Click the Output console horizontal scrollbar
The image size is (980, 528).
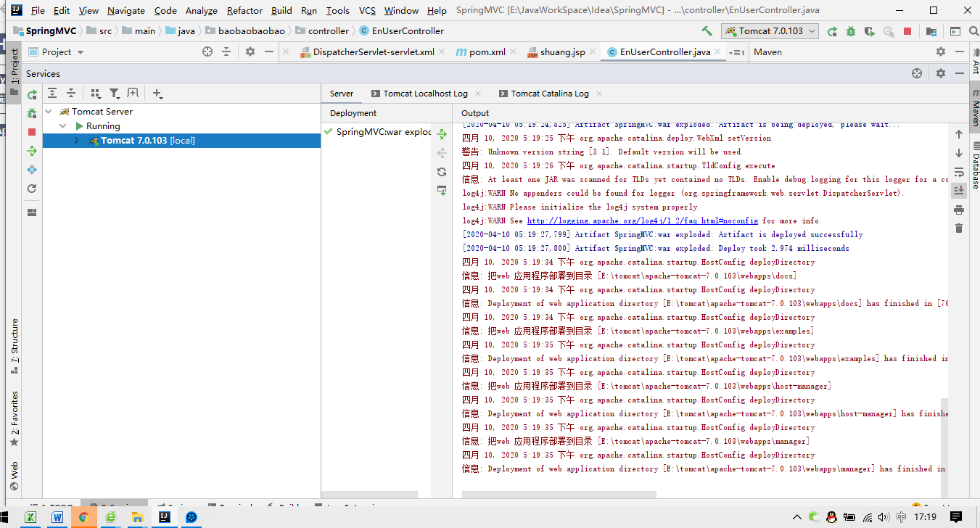[x=559, y=495]
